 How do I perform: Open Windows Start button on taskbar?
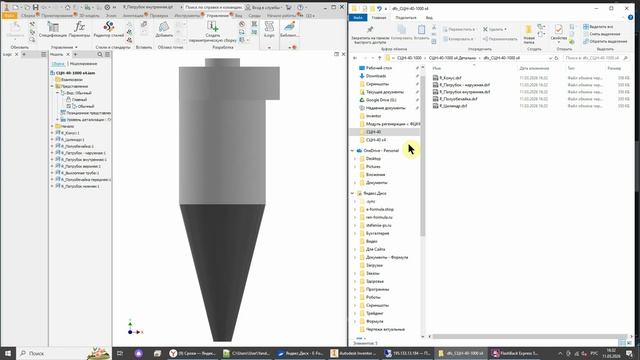[8, 353]
